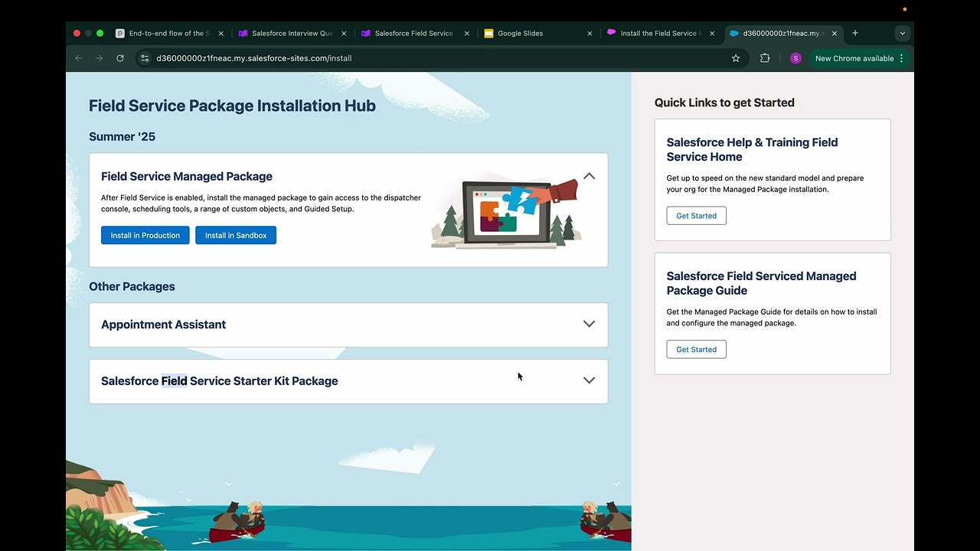Click Salesforce Field Service Starter Kit Package text
Screen dimensions: 980x551
tap(219, 381)
